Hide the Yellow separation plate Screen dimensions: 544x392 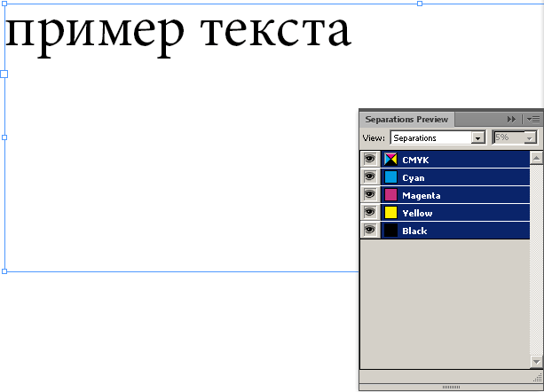[370, 213]
